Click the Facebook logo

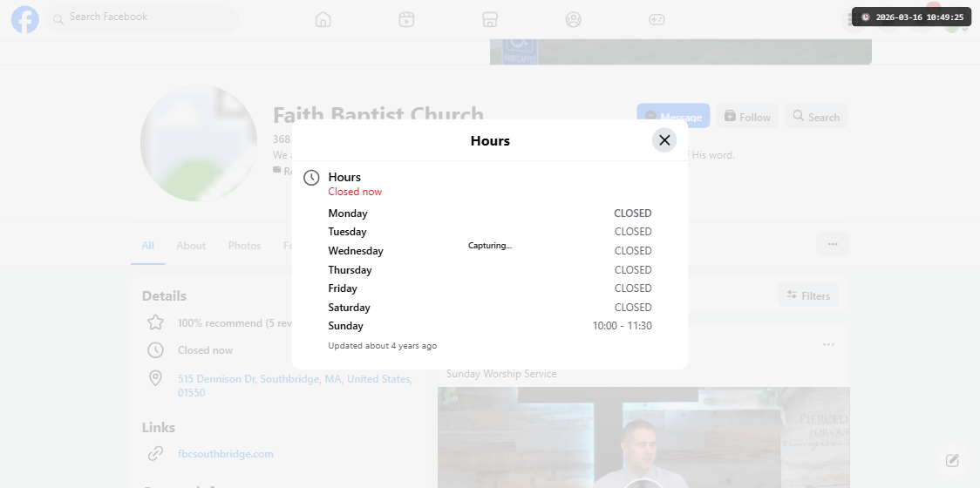(25, 19)
